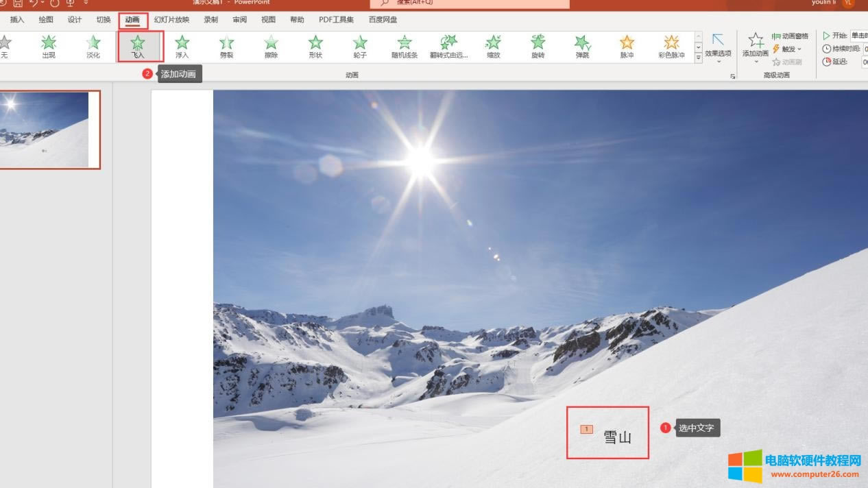Click the snowy mountain picture on slide
The width and height of the screenshot is (868, 488).
pyautogui.click(x=540, y=289)
